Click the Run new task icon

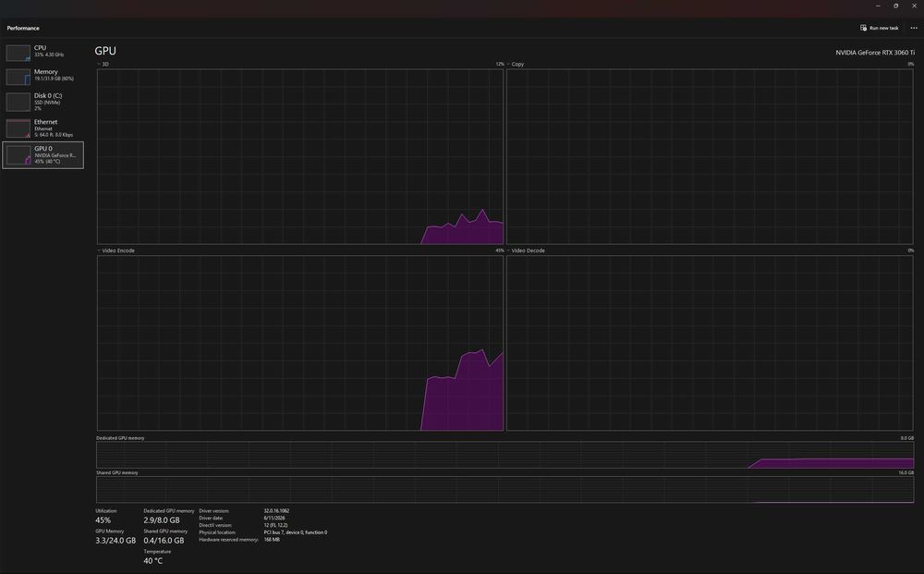[x=863, y=28]
